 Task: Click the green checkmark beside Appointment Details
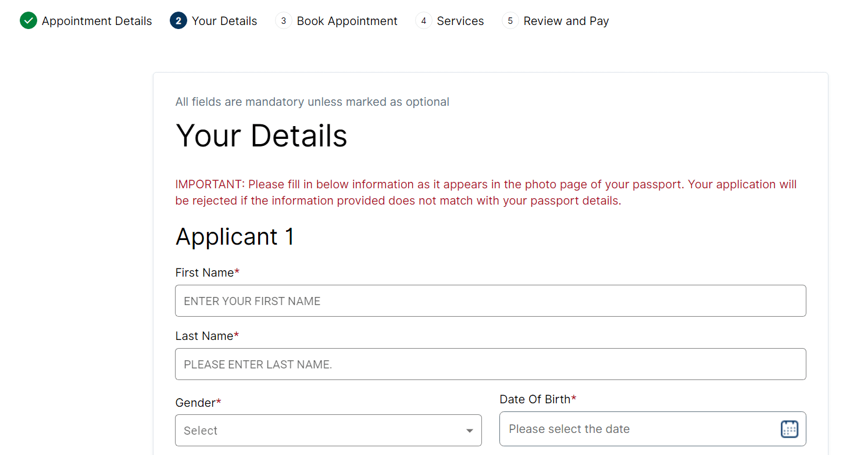coord(28,21)
